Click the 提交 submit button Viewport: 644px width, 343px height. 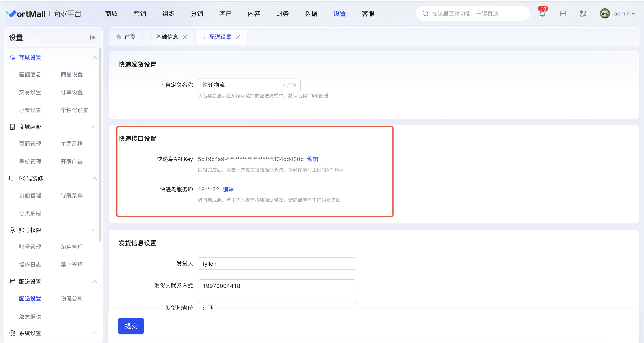tap(131, 326)
